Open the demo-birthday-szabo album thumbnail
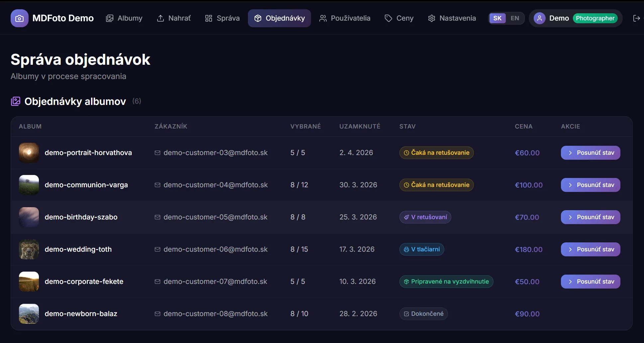 coord(29,217)
